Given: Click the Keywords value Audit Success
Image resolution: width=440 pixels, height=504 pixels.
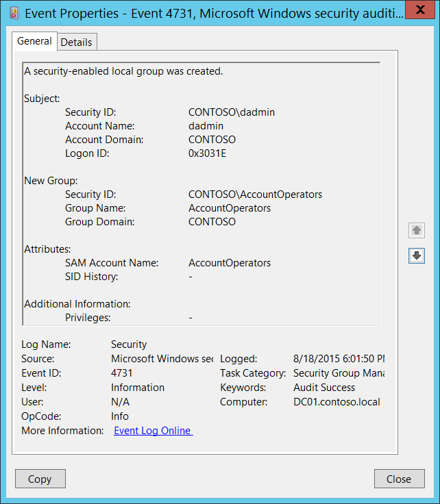Looking at the screenshot, I should pos(324,388).
